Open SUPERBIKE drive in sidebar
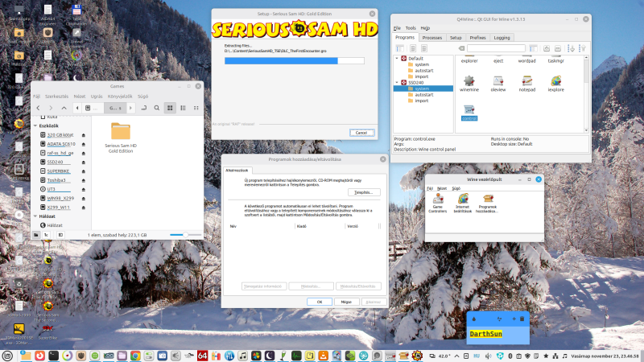Image resolution: width=644 pixels, height=362 pixels. [58, 171]
